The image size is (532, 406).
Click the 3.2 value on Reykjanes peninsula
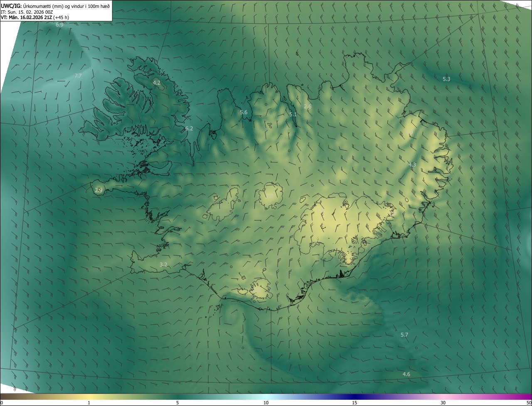pyautogui.click(x=163, y=264)
